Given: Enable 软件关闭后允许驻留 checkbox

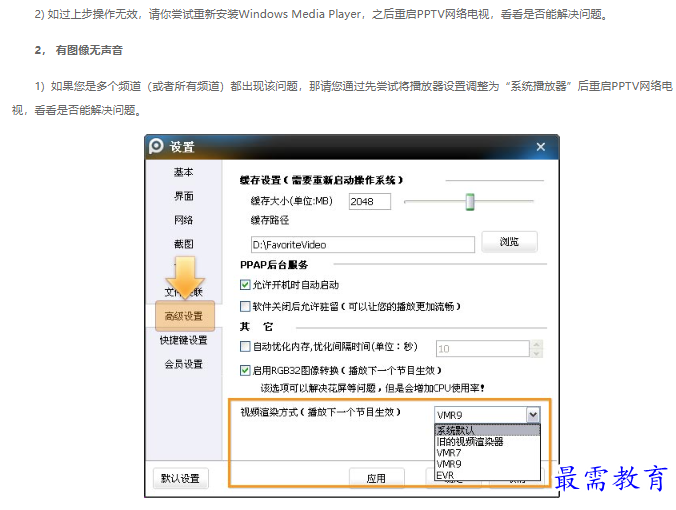Looking at the screenshot, I should tap(245, 306).
